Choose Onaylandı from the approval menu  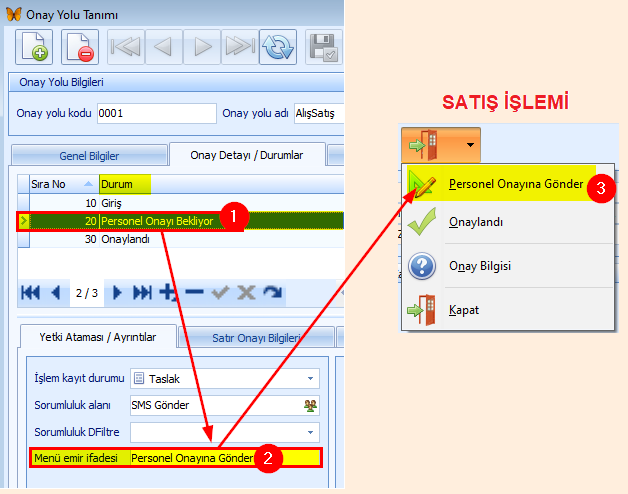click(476, 224)
